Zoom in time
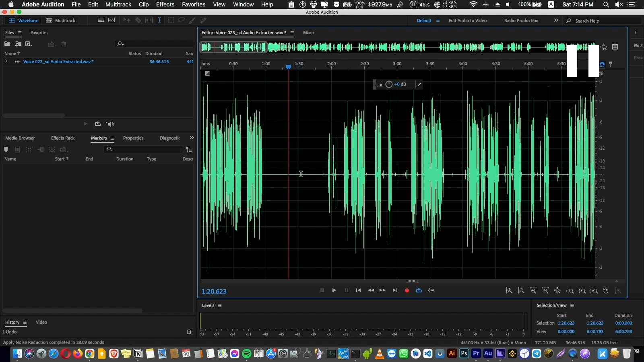 pos(533,291)
